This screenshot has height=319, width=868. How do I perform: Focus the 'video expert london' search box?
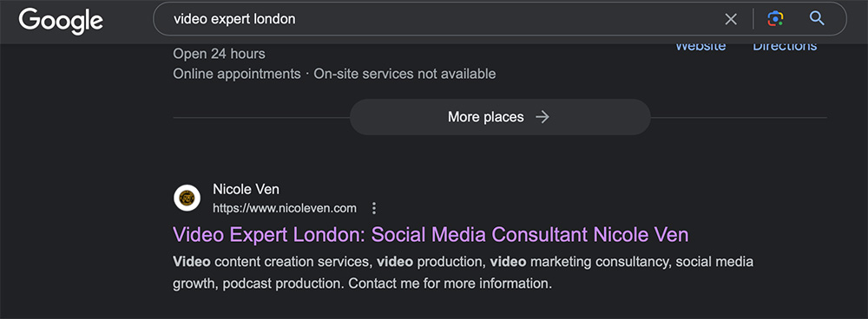[443, 19]
